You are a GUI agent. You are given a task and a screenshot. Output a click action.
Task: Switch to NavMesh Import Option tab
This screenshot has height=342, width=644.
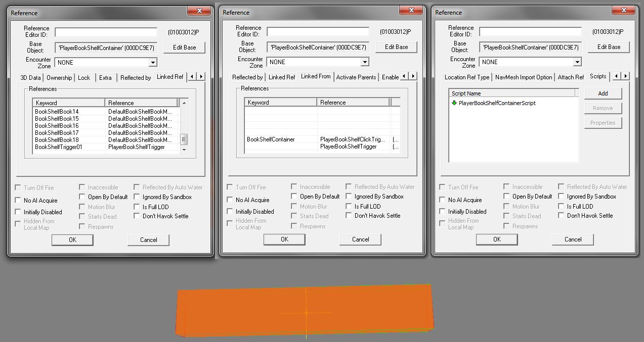coord(523,77)
